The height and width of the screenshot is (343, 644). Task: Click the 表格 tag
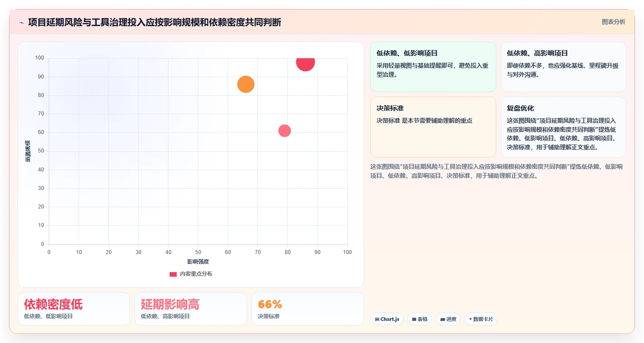point(420,319)
